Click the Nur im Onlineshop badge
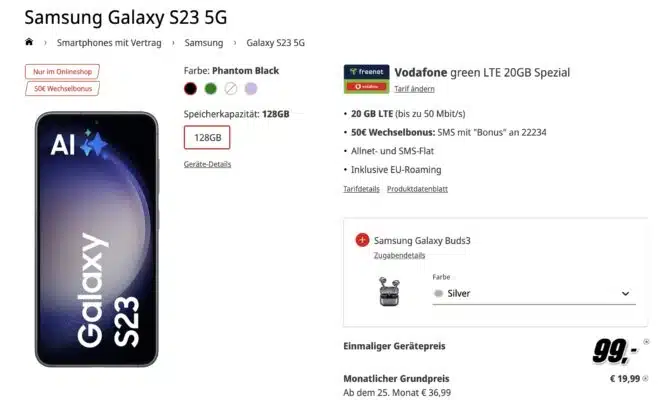 click(62, 72)
